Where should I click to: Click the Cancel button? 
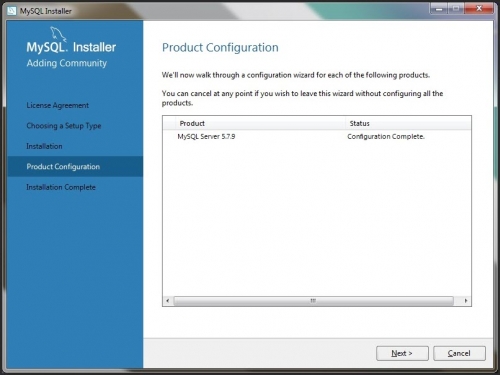point(459,353)
